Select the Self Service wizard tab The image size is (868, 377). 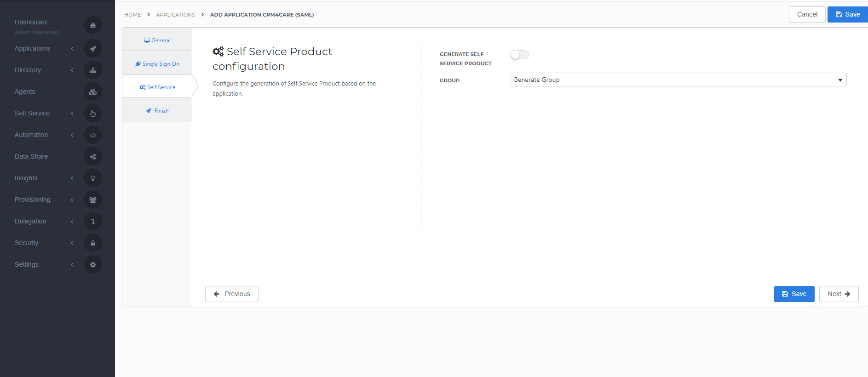pyautogui.click(x=157, y=87)
